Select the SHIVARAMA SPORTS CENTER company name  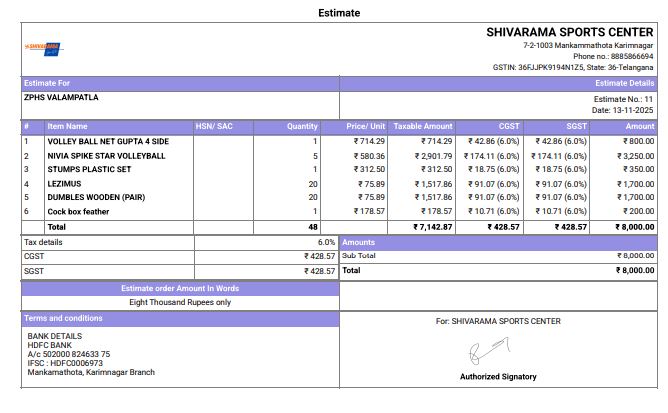569,32
